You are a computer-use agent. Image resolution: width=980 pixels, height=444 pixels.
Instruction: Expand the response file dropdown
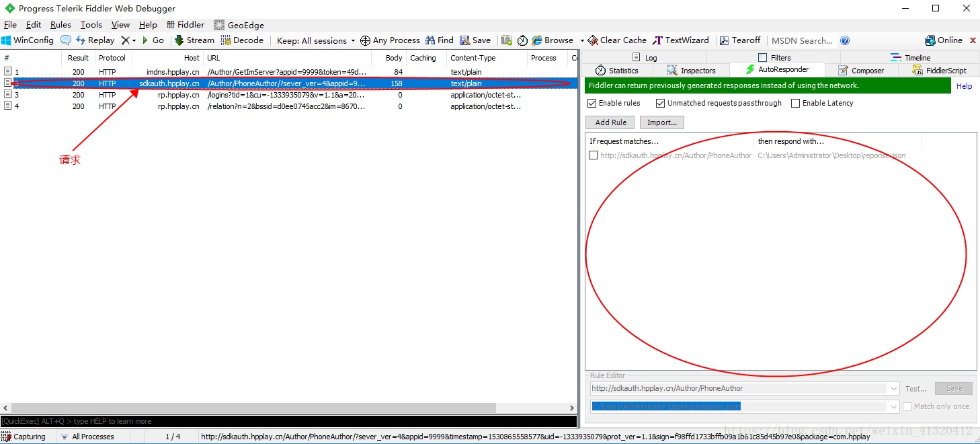coord(893,406)
